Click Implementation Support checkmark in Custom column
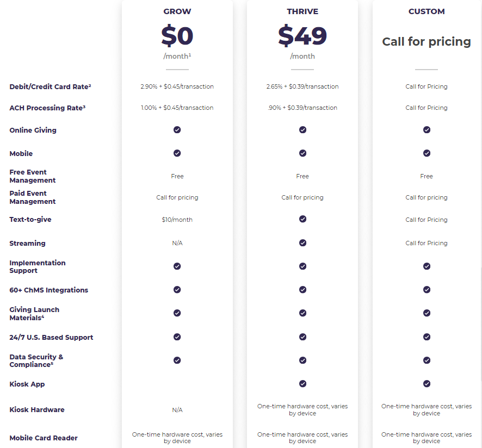Viewport: 482px width, 448px height. [427, 266]
